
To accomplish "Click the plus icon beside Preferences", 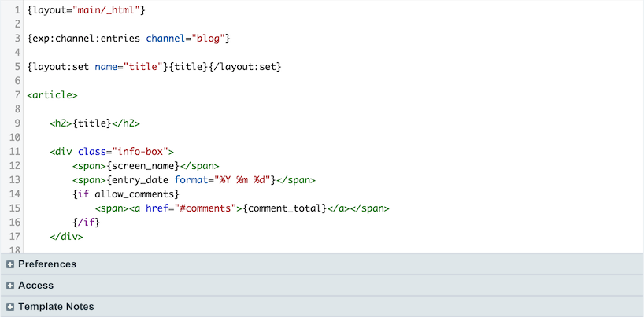I will 10,264.
